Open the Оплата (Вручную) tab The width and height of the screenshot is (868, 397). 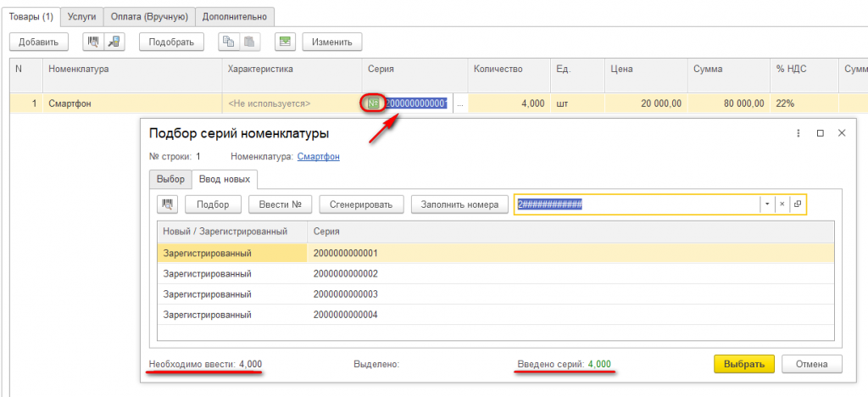coord(149,17)
